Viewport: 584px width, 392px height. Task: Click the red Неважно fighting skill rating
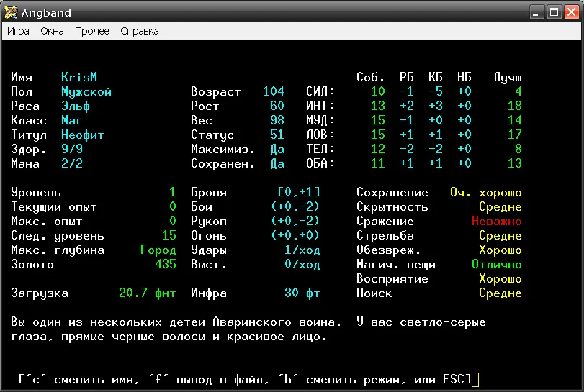coord(497,221)
